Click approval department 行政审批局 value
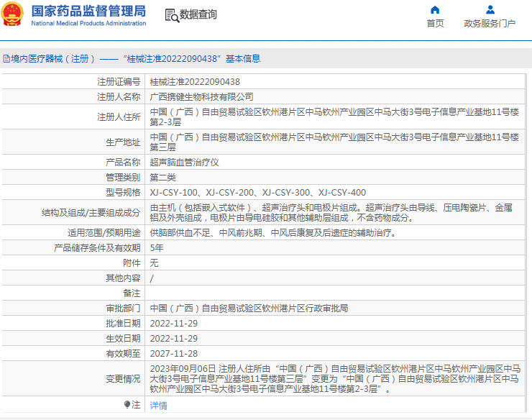Screen dimensions: 532x420 [249, 309]
